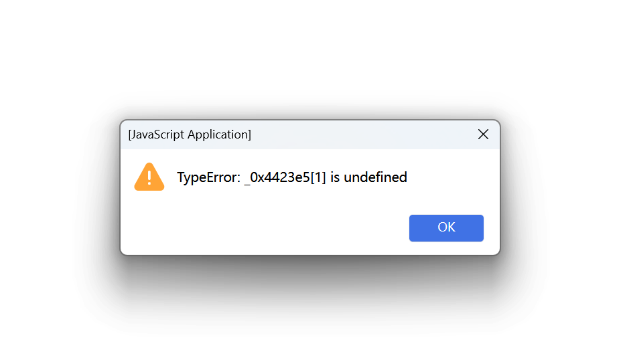The width and height of the screenshot is (623, 364).
Task: Click the [1] index in error text
Action: [318, 177]
